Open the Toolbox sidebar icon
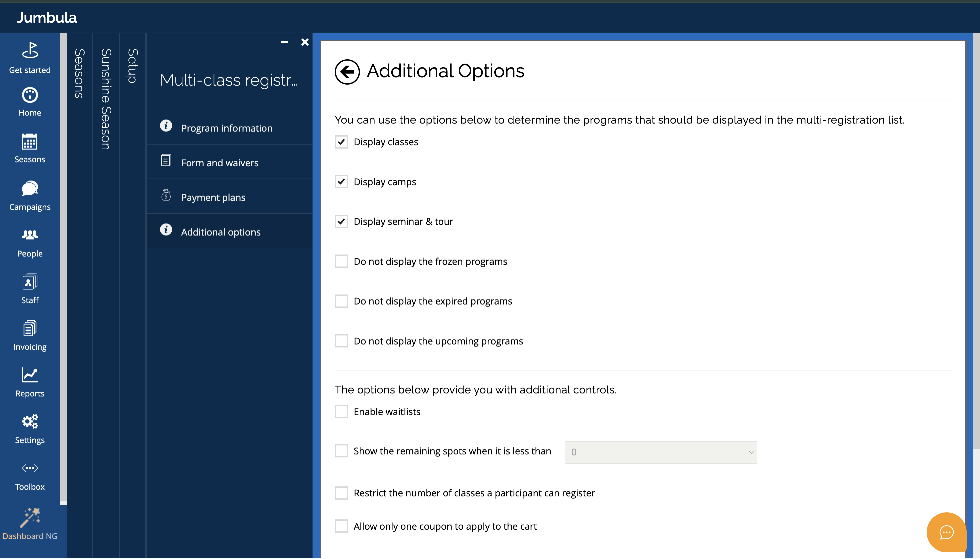 click(x=30, y=468)
